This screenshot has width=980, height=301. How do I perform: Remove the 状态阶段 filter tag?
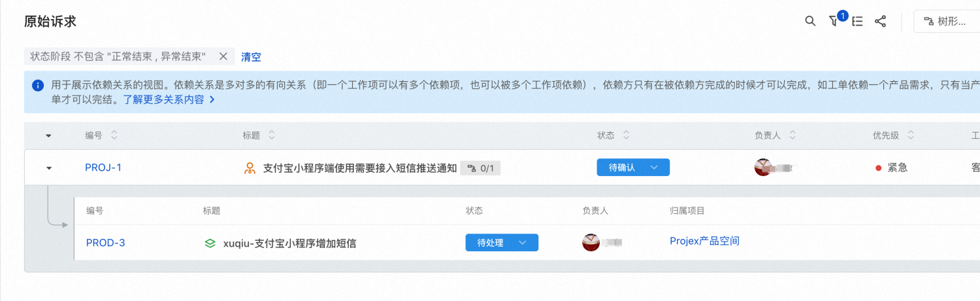point(223,56)
